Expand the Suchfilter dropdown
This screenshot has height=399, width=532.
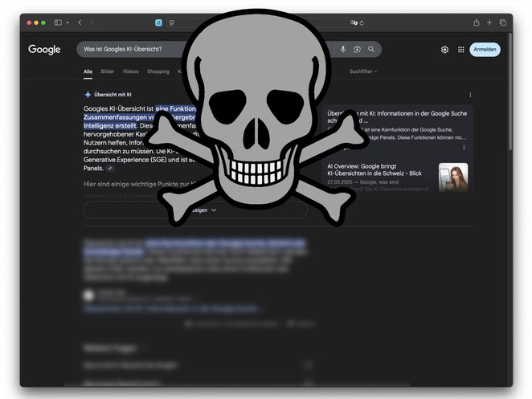(363, 71)
